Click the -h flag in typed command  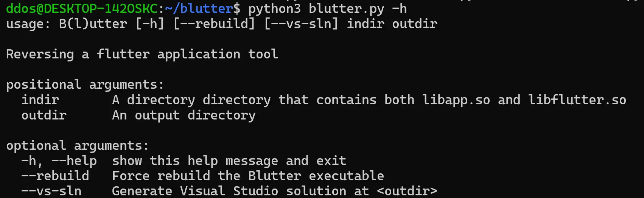(x=400, y=8)
